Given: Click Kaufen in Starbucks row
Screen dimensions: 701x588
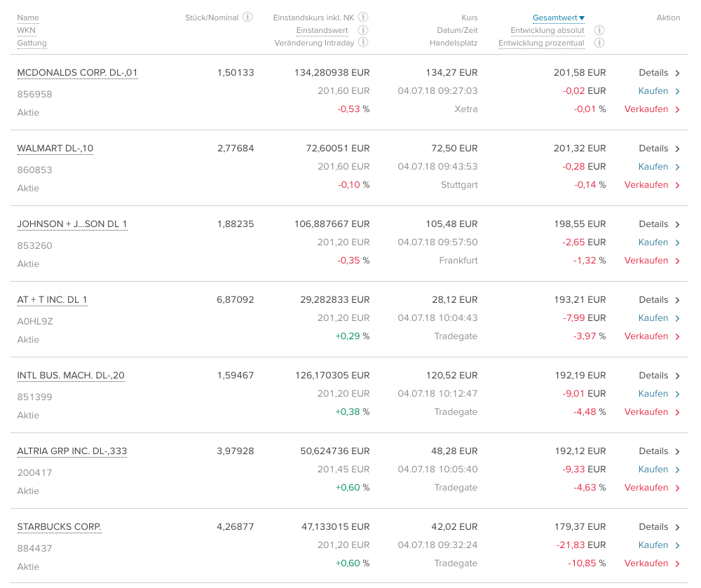Looking at the screenshot, I should [x=660, y=545].
